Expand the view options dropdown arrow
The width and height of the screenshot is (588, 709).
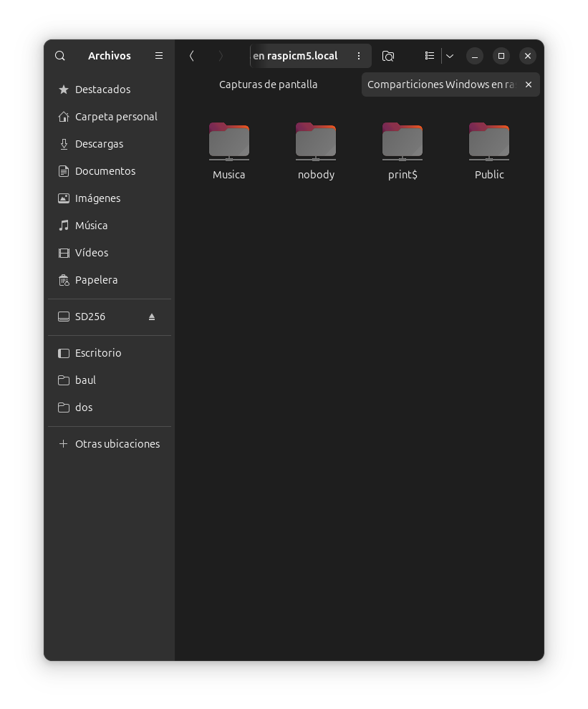[450, 56]
